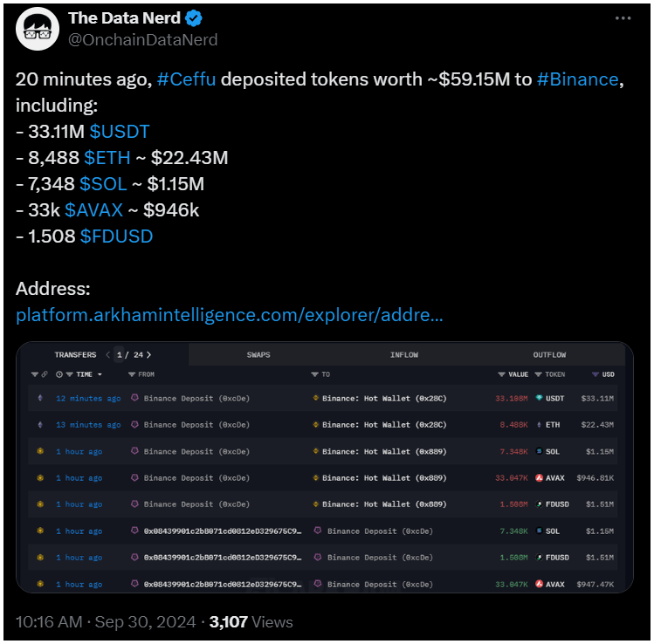Click the Ethereum chain icon in first row

40,398
